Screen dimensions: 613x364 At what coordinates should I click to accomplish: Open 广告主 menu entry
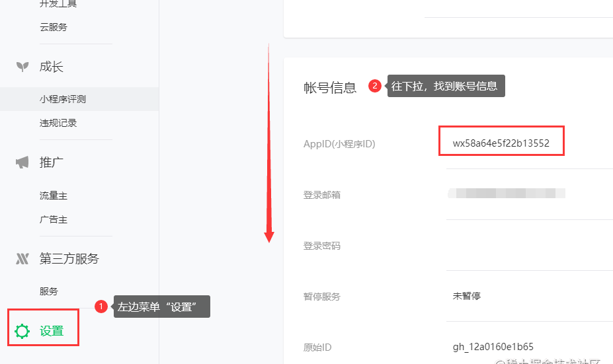(x=53, y=219)
